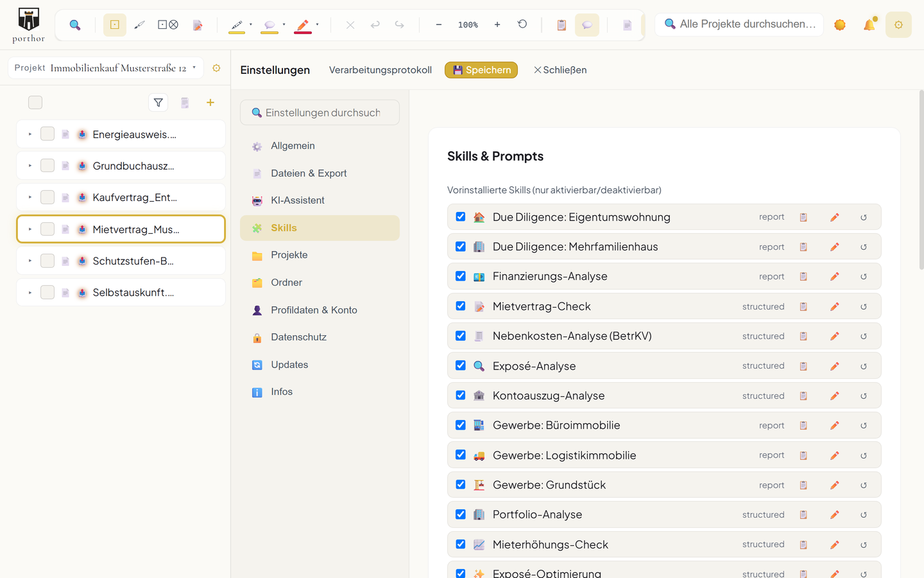
Task: Open the highlighter color dropdown arrow
Action: click(x=251, y=25)
